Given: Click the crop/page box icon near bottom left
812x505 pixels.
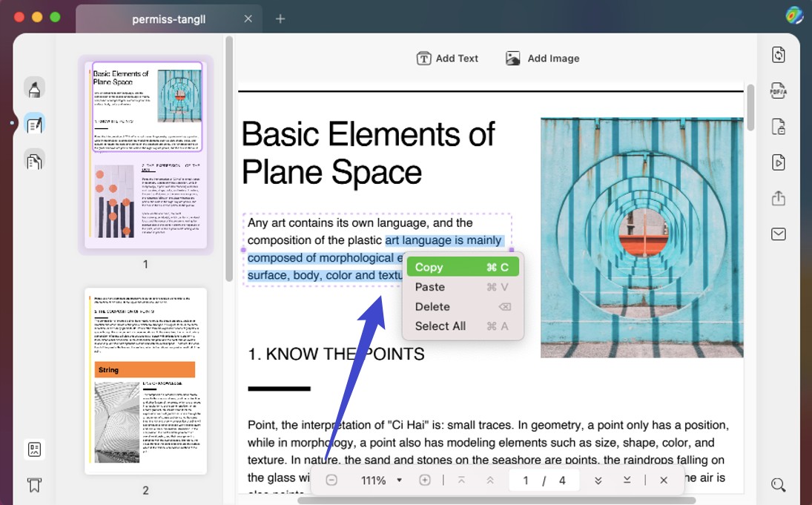Looking at the screenshot, I should (33, 449).
